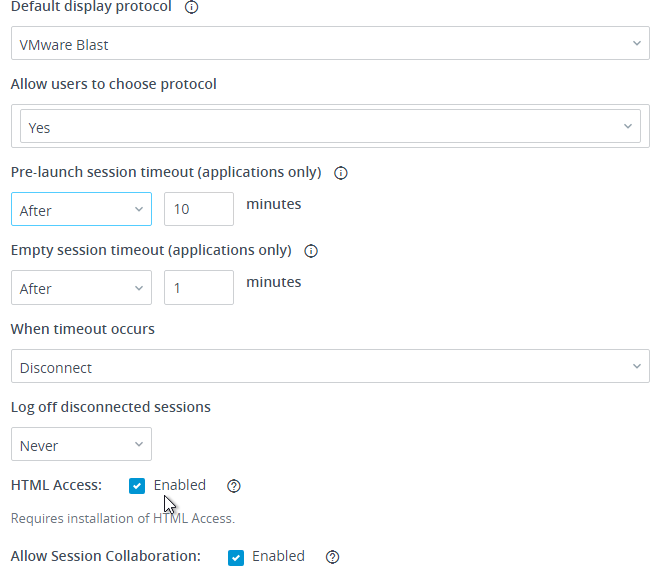Toggle Allow Session Collaboration checkbox
The image size is (658, 578).
236,558
